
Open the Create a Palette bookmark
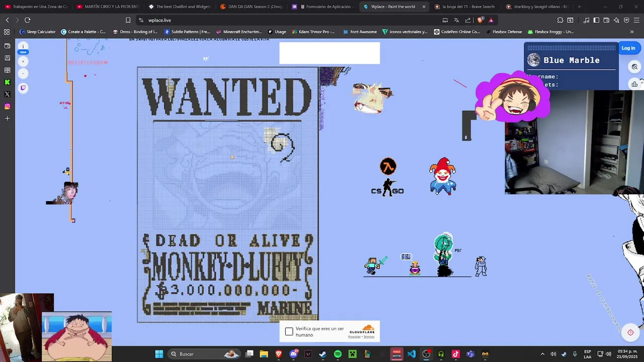(83, 32)
